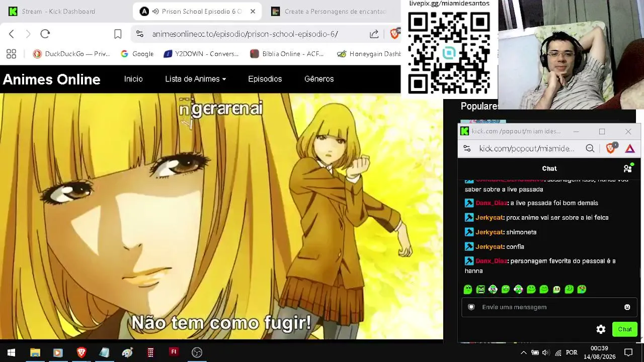Open the Episodios menu item
Viewport: 644px width, 362px height.
[265, 79]
